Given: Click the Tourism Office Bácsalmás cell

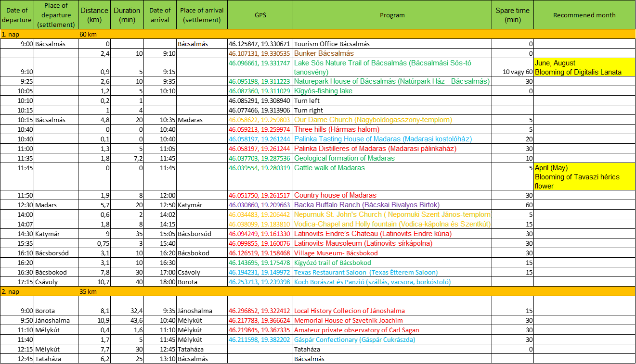Looking at the screenshot, I should click(x=332, y=44).
